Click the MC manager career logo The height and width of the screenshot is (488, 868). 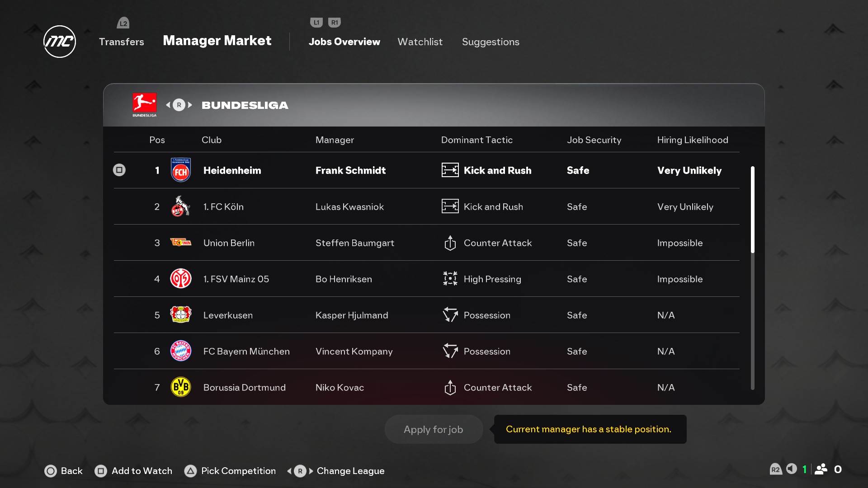(60, 42)
